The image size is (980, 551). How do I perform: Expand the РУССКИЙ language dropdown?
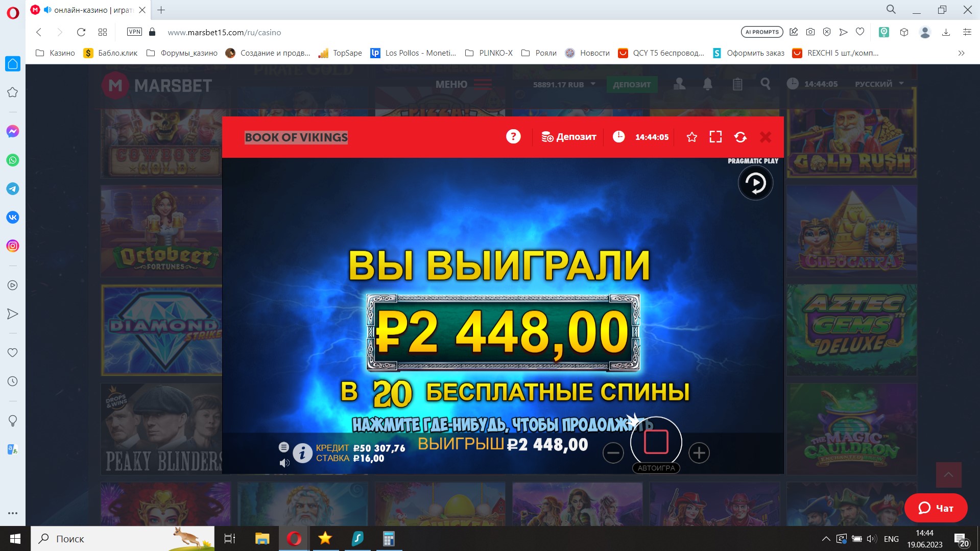coord(879,84)
